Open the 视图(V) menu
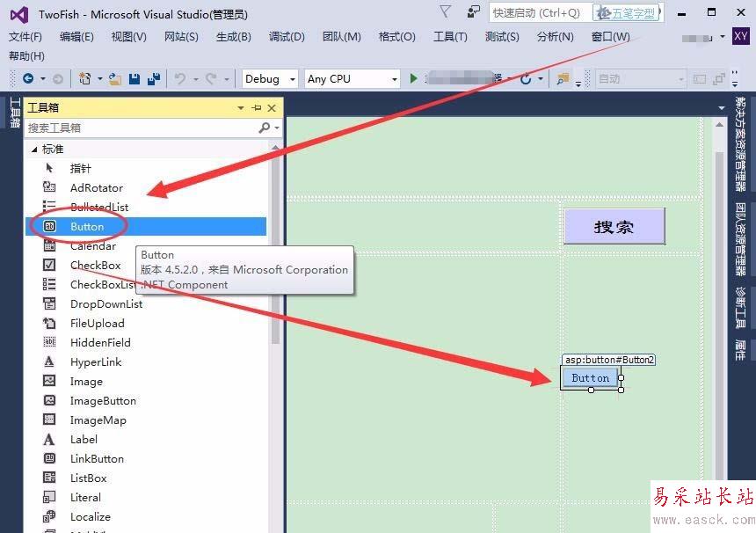756x533 pixels. tap(128, 37)
